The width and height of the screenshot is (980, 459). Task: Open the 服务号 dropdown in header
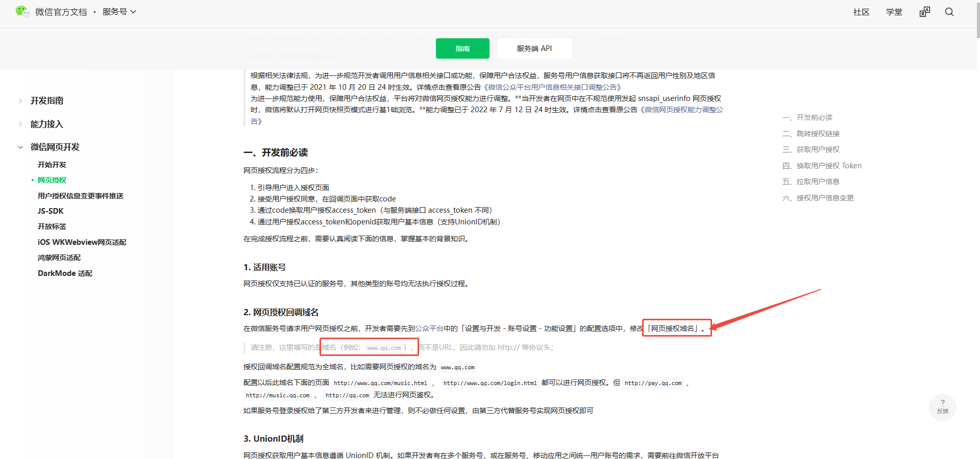click(119, 12)
